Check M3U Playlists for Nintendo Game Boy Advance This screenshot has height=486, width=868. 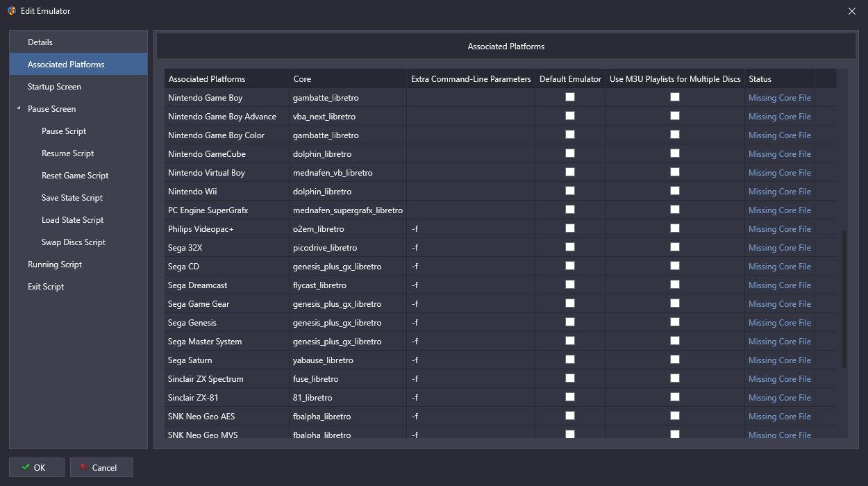pos(675,116)
